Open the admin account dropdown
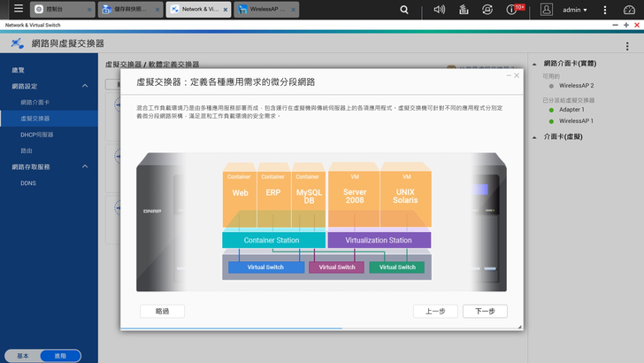The width and height of the screenshot is (644, 363). pyautogui.click(x=575, y=10)
